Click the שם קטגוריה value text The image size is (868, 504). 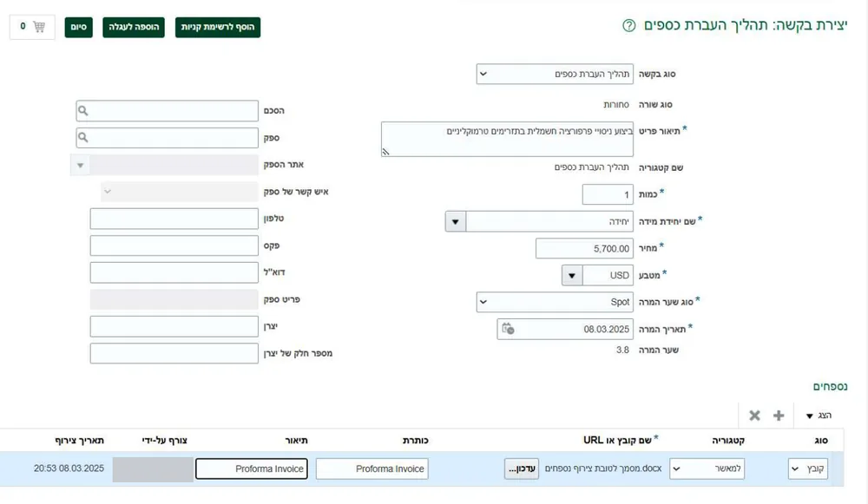tap(592, 167)
